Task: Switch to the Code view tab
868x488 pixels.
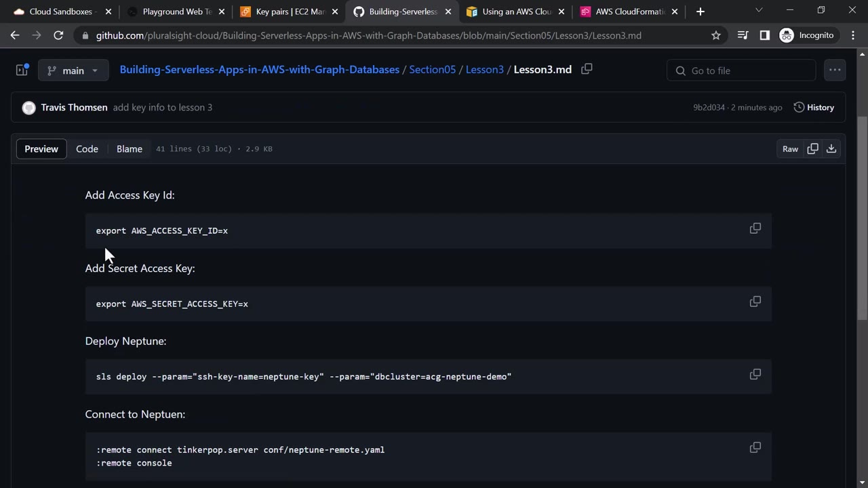Action: pyautogui.click(x=87, y=149)
